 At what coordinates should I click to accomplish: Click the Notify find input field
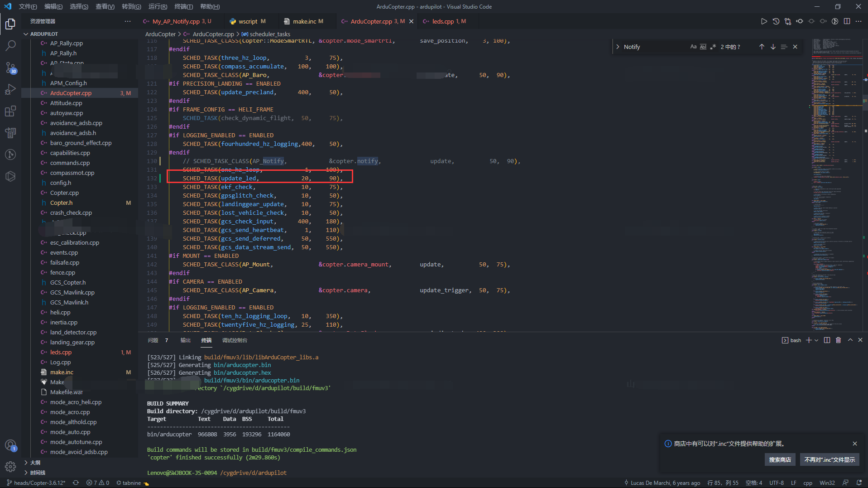click(655, 47)
